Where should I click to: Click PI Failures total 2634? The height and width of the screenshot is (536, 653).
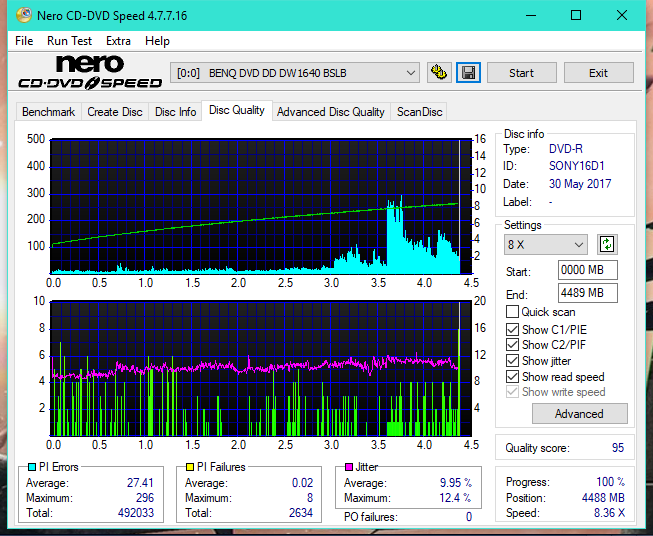[301, 512]
